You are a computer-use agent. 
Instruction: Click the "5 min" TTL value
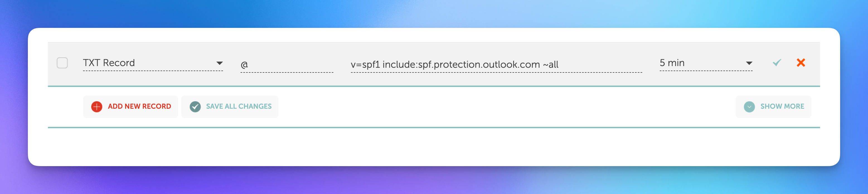coord(672,63)
